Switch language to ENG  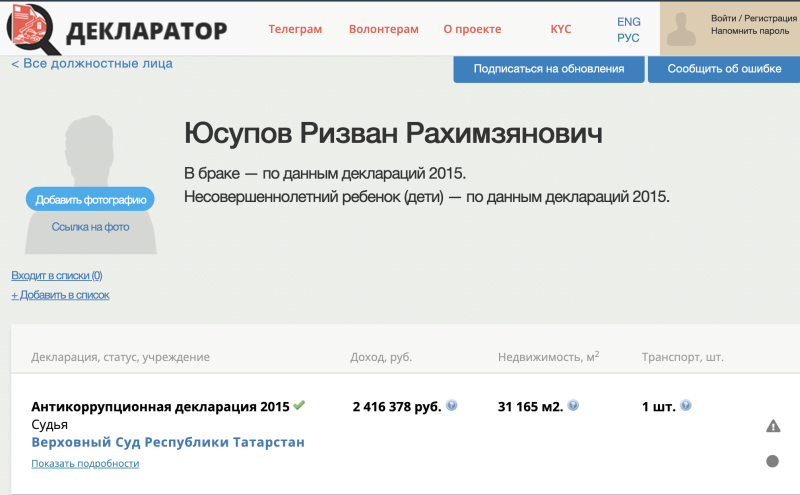coord(629,21)
